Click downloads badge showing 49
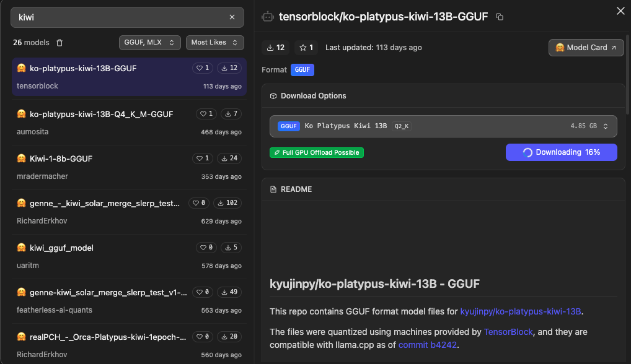The image size is (631, 364). 229,292
